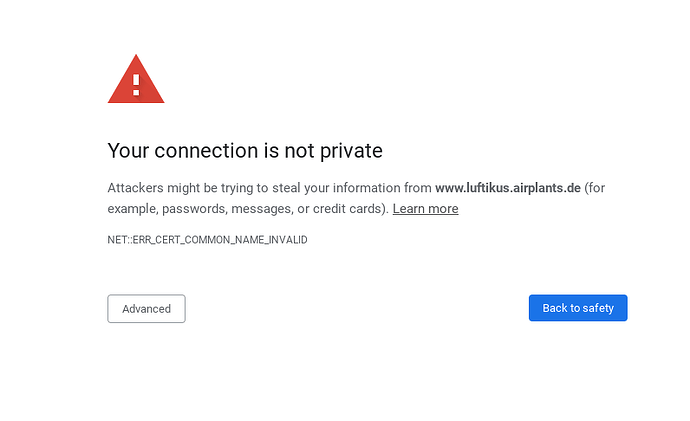Screen dimensions: 690x421
Task: Click the word "example" starting the second line
Action: click(x=131, y=209)
